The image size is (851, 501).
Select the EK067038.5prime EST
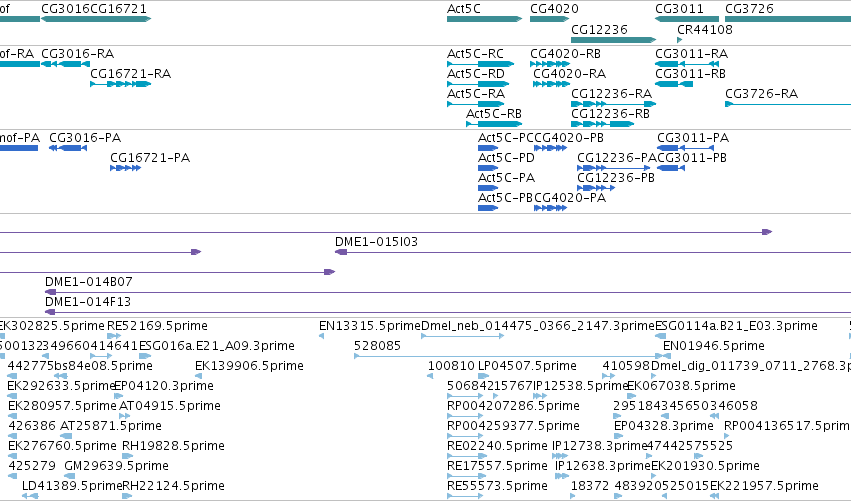632,396
